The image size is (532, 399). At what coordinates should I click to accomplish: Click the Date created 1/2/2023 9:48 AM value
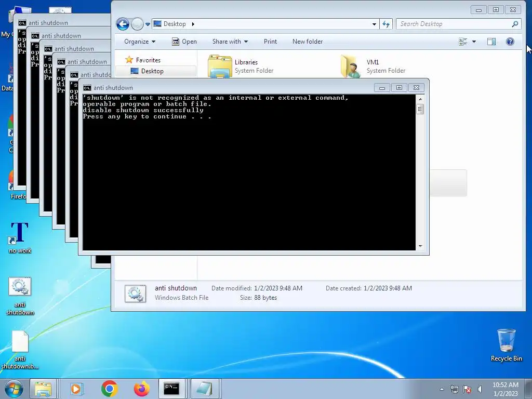pos(388,288)
